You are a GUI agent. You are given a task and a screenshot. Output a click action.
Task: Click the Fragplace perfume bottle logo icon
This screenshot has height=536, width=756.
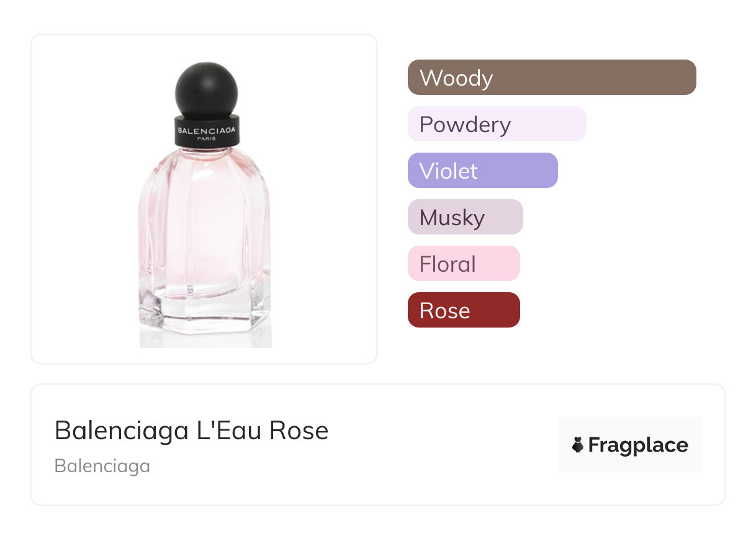[578, 445]
